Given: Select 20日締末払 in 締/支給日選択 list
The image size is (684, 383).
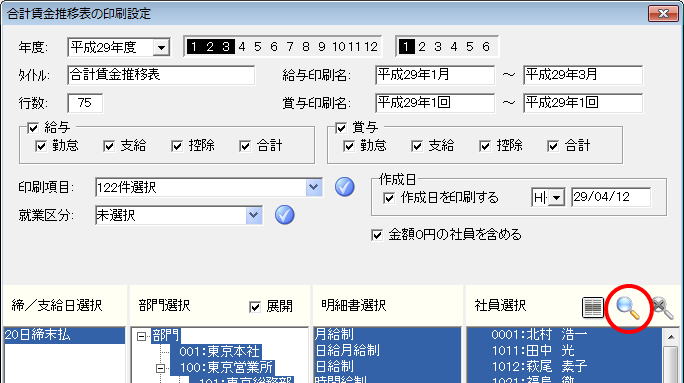Looking at the screenshot, I should click(x=65, y=335).
